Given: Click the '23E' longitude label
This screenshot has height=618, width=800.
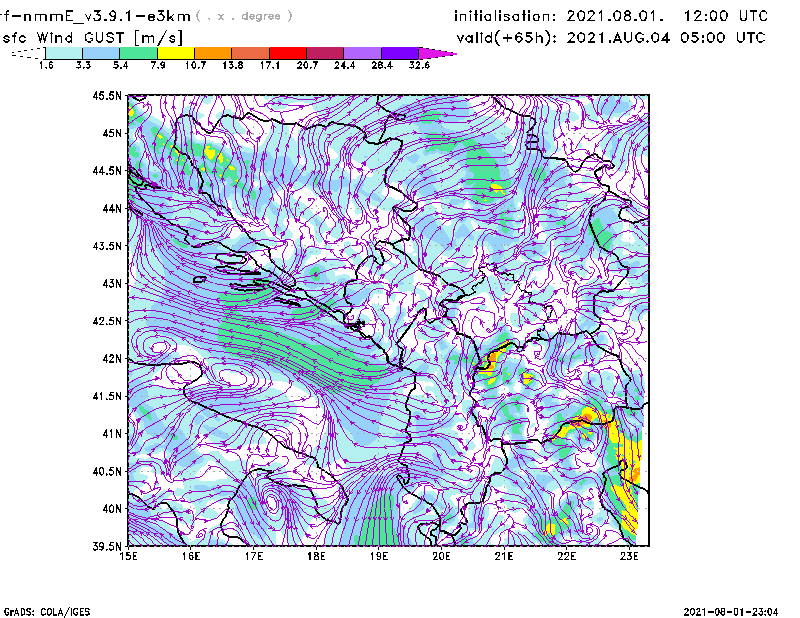Looking at the screenshot, I should tap(629, 556).
